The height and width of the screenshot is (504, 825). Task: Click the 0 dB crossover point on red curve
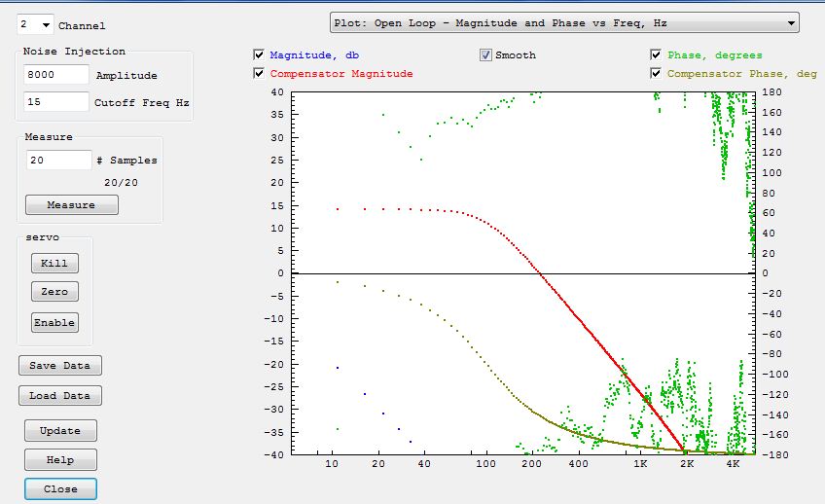[543, 273]
